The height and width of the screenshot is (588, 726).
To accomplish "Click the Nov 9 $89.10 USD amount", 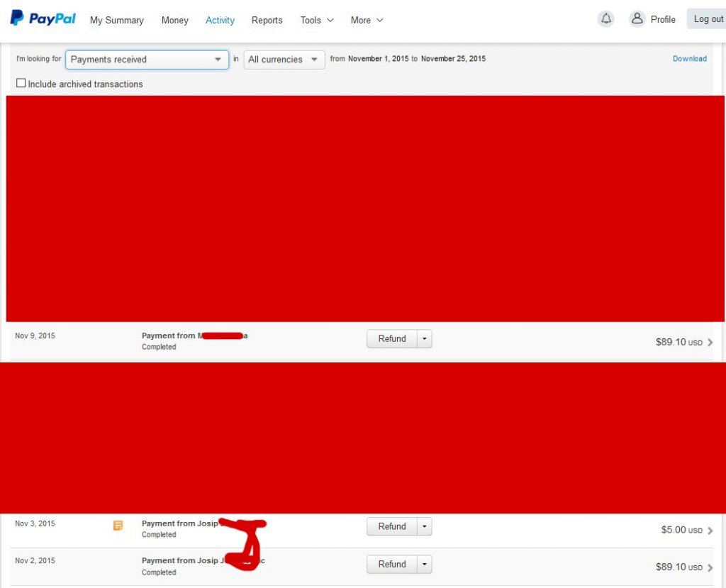I will pos(678,342).
